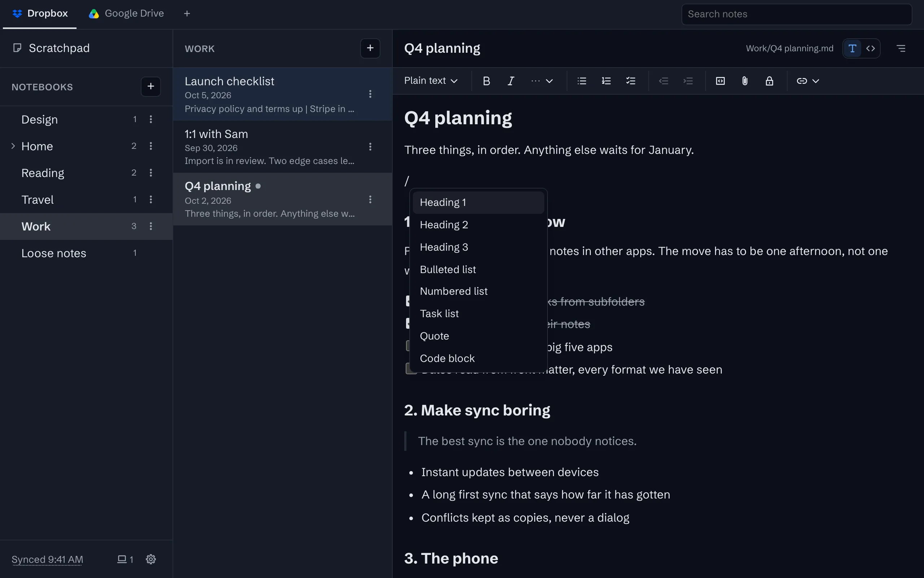Expand more formatting options dropdown
Image resolution: width=924 pixels, height=578 pixels.
[x=542, y=81]
